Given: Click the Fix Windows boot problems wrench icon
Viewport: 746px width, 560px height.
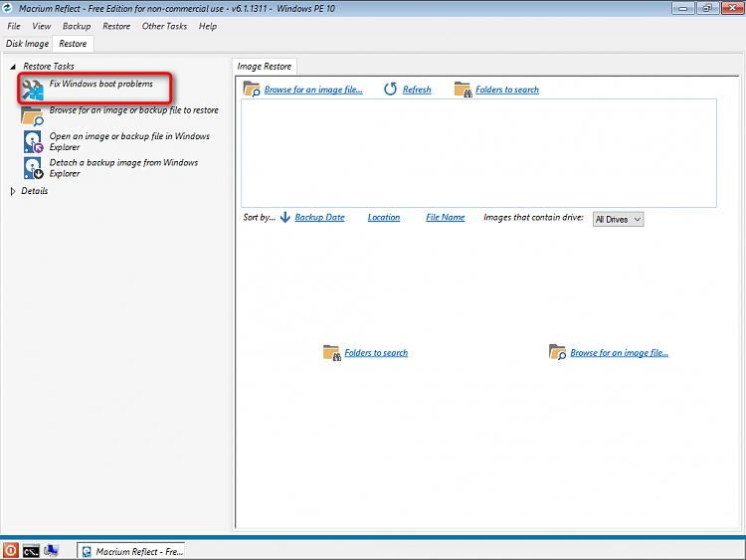Looking at the screenshot, I should [33, 90].
